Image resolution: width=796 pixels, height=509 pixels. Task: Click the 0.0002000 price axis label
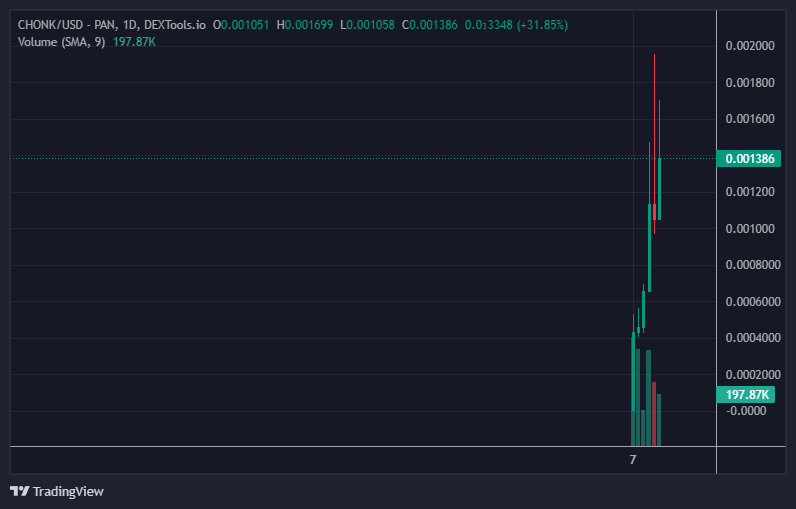tap(753, 375)
